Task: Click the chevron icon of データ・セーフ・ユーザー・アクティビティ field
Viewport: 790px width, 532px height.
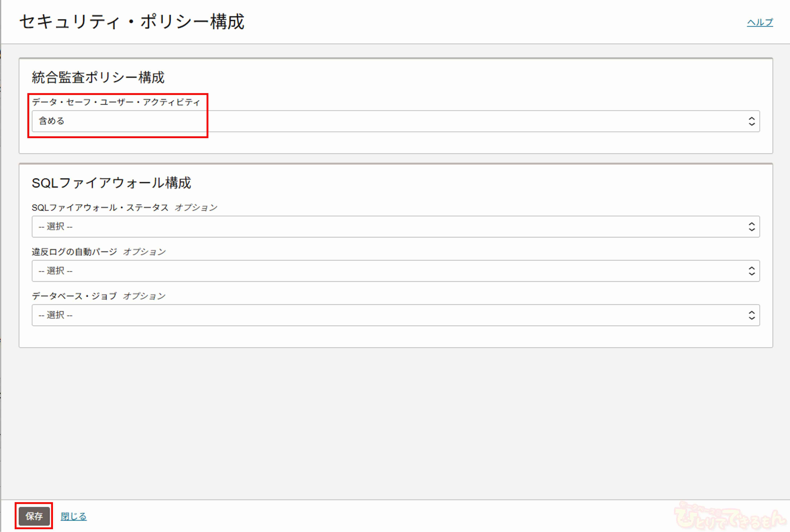Action: (x=751, y=121)
